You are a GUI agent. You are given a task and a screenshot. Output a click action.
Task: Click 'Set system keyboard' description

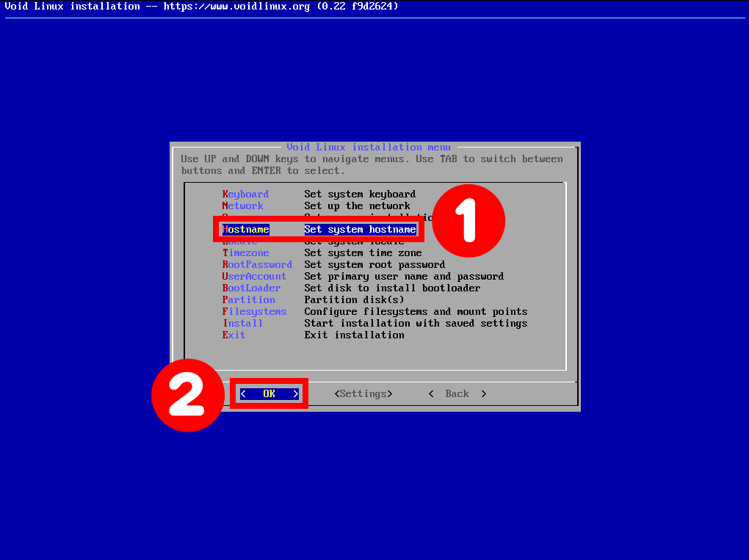[360, 194]
